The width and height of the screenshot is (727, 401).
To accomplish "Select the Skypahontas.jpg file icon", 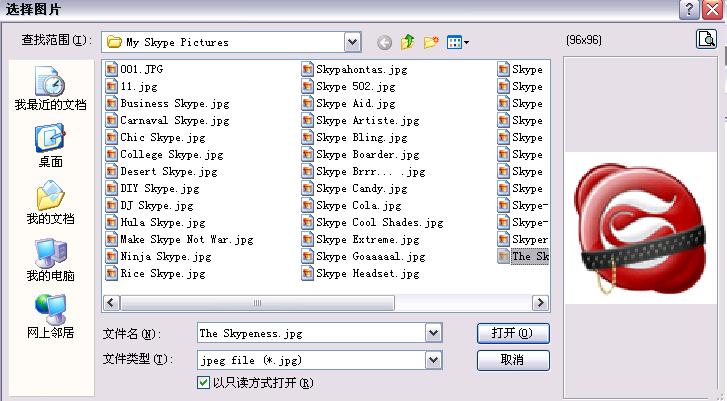I will (307, 70).
